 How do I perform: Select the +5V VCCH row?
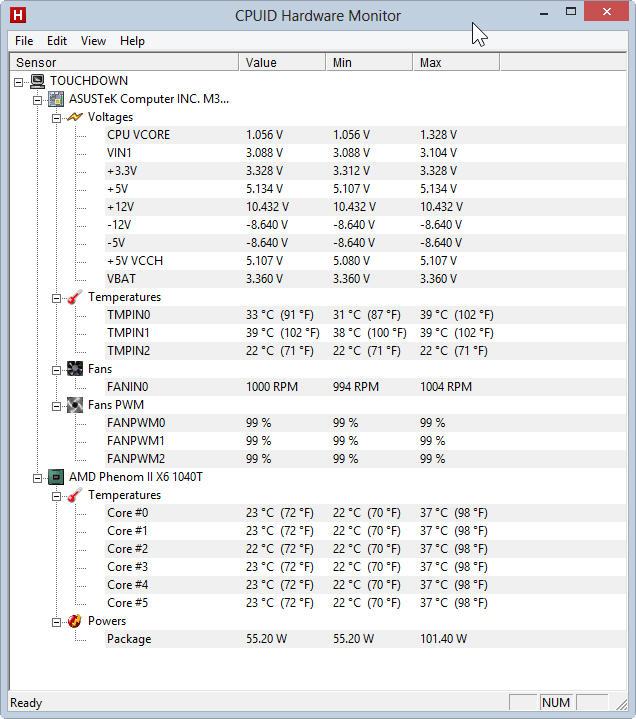coord(365,261)
